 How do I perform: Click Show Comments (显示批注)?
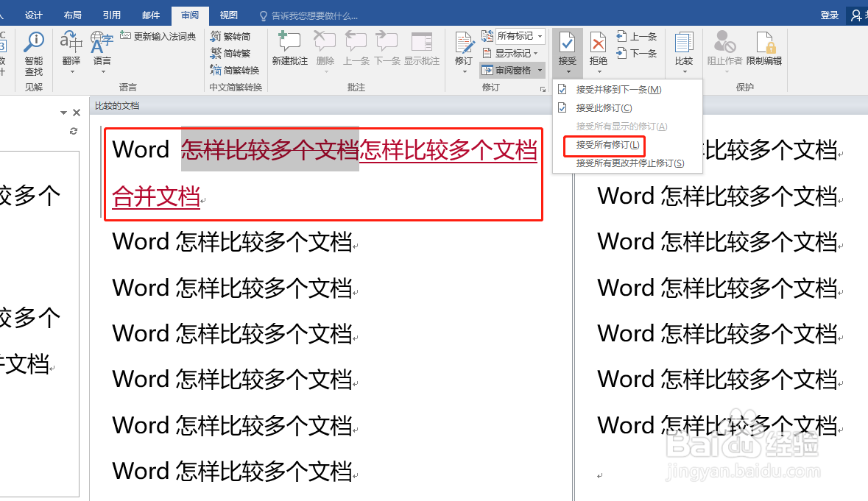(422, 49)
